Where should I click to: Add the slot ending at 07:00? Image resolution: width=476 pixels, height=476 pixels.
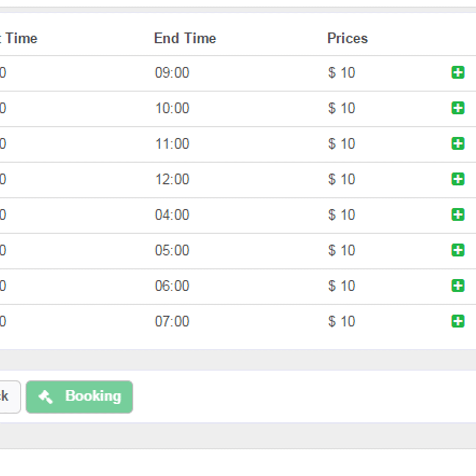pos(458,321)
